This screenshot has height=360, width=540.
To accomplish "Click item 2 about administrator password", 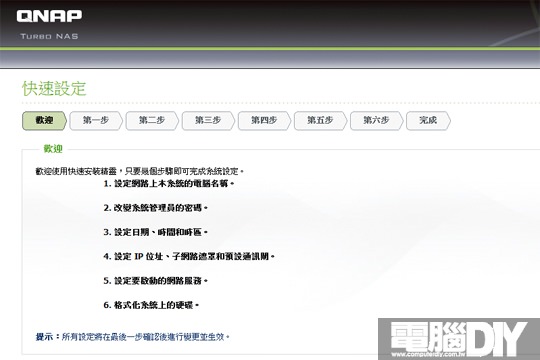I will [x=155, y=208].
